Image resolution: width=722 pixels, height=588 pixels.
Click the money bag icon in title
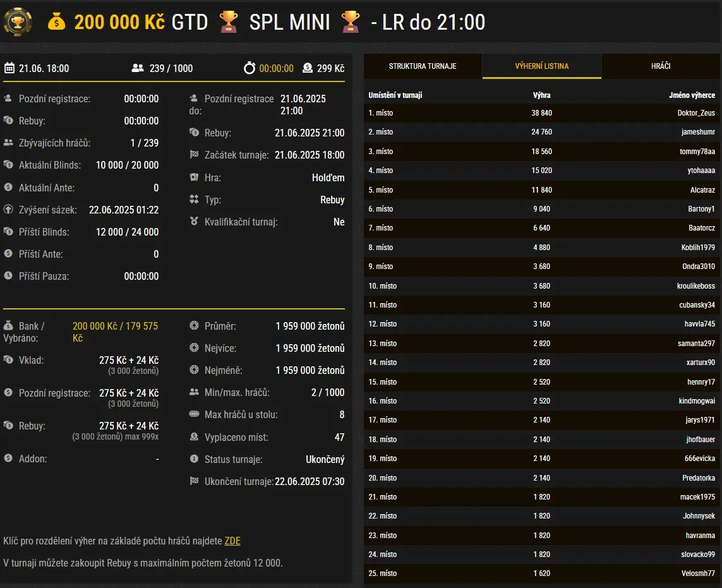(56, 22)
